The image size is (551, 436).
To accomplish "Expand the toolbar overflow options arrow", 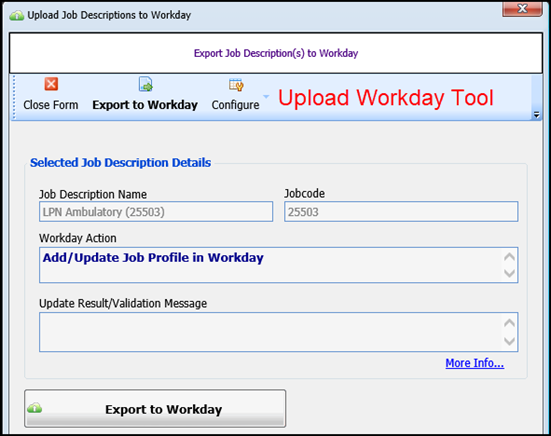I will [536, 115].
